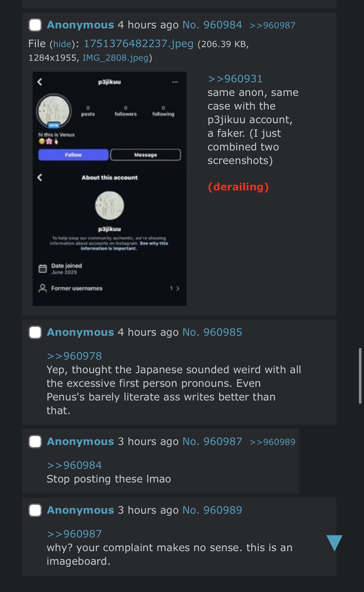Mark the checkbox on post No. 960989
Viewport: 364px width, 592px height.
click(35, 510)
